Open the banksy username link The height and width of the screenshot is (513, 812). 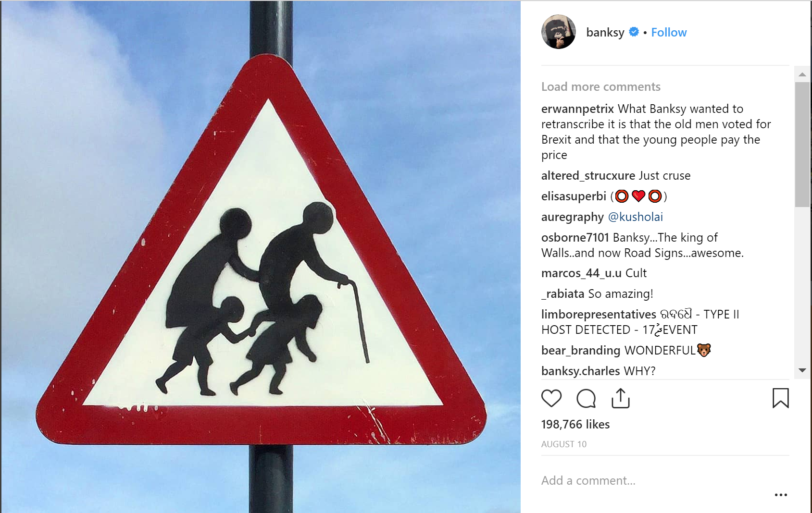605,32
